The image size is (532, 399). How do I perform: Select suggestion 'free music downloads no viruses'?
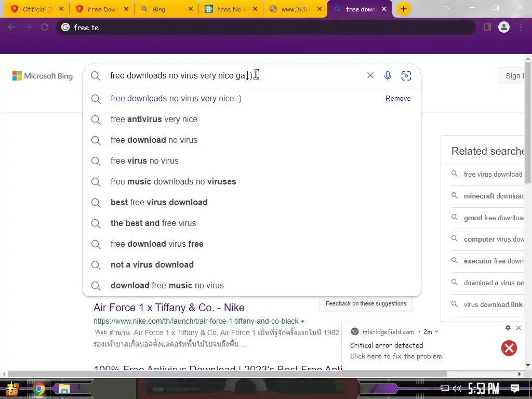pyautogui.click(x=252, y=181)
